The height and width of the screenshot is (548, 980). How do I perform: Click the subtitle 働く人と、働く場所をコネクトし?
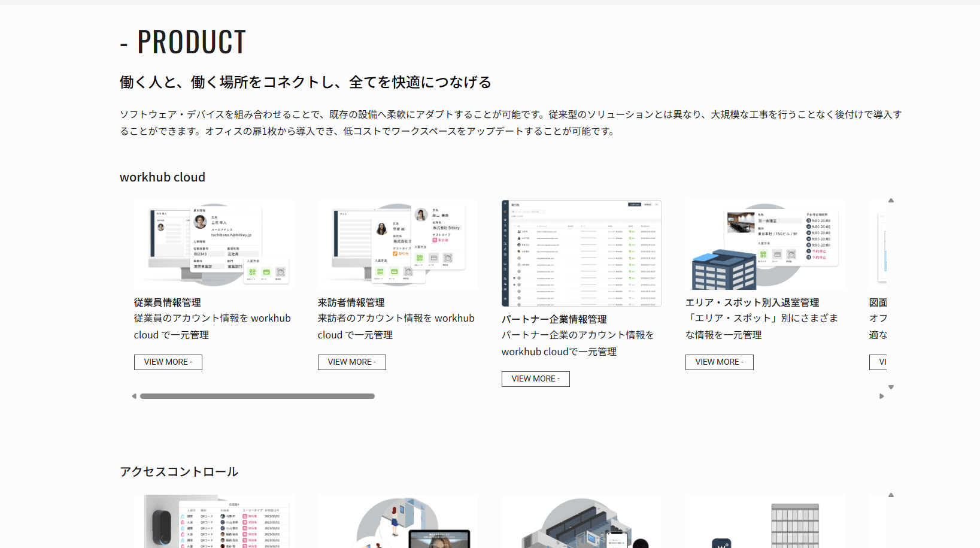[305, 82]
